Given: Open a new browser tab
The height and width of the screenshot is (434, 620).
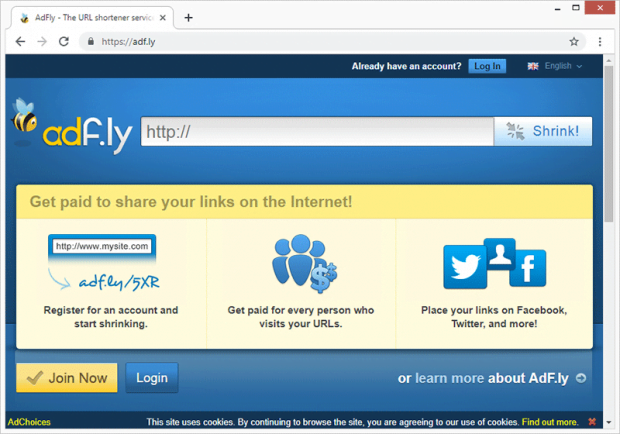Looking at the screenshot, I should tap(189, 18).
